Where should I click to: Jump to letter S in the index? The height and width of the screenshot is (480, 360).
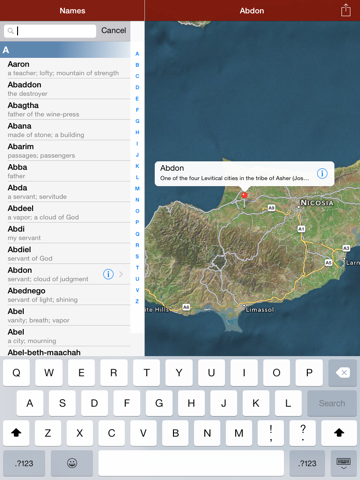coord(137,256)
